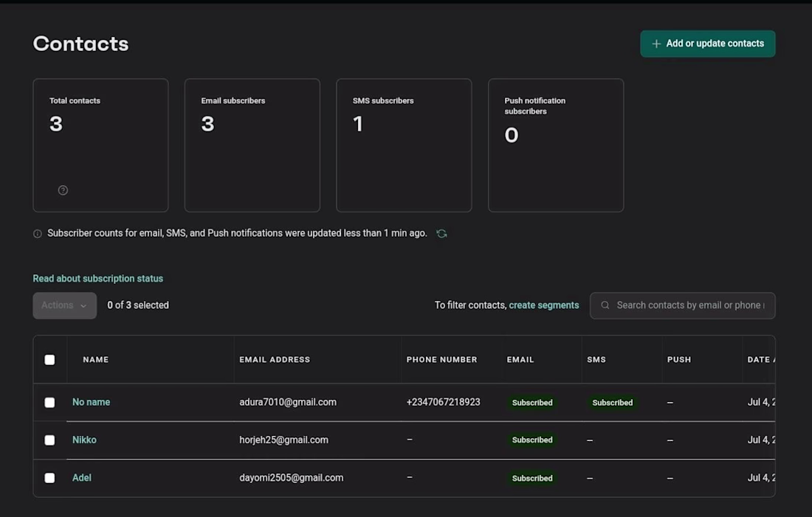Open Read about subscription status link

pyautogui.click(x=97, y=279)
